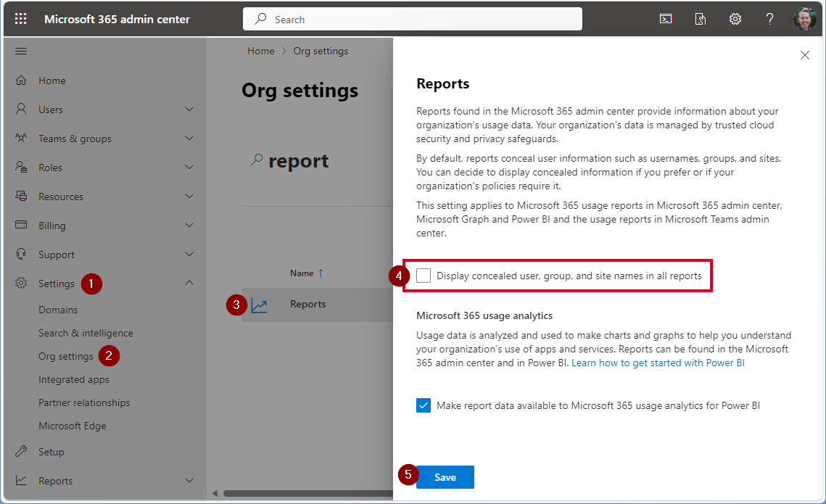Expand the Teams & groups section
Viewport: 826px width, 504px height.
tap(189, 139)
